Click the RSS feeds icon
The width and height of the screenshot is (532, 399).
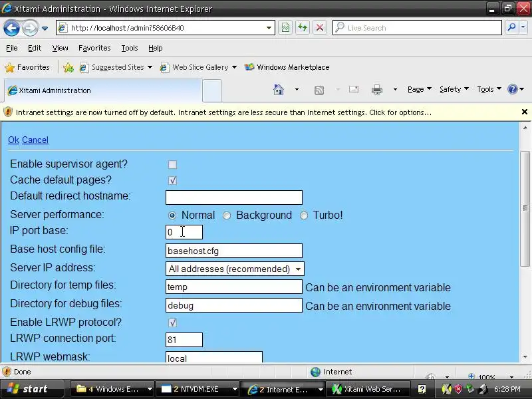319,90
